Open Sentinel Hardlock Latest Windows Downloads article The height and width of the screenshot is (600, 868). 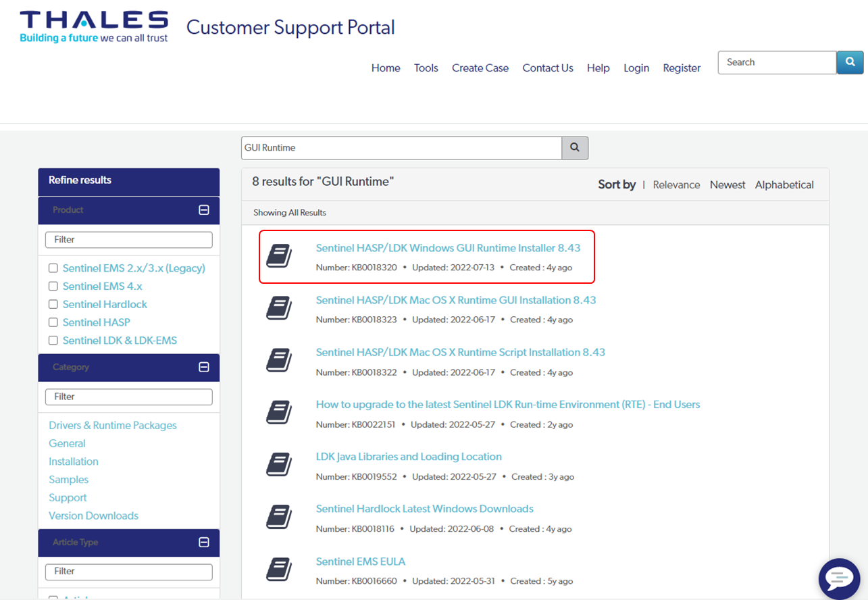coord(424,509)
